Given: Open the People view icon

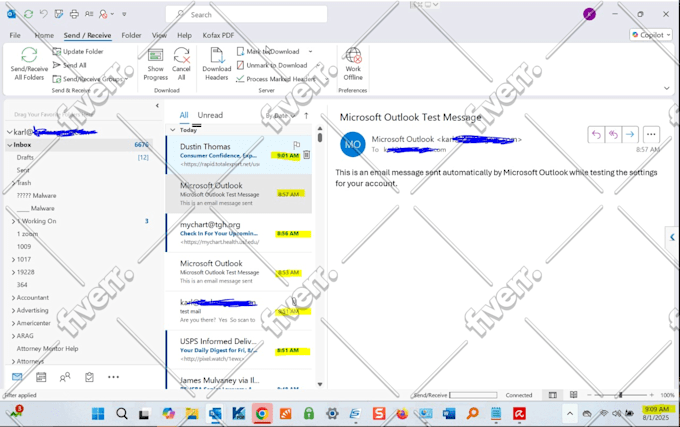Looking at the screenshot, I should [65, 377].
